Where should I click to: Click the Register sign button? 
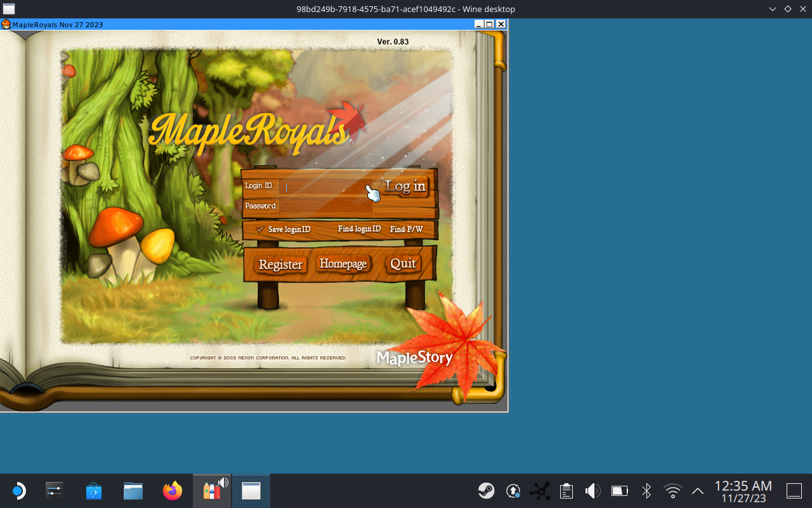(280, 264)
